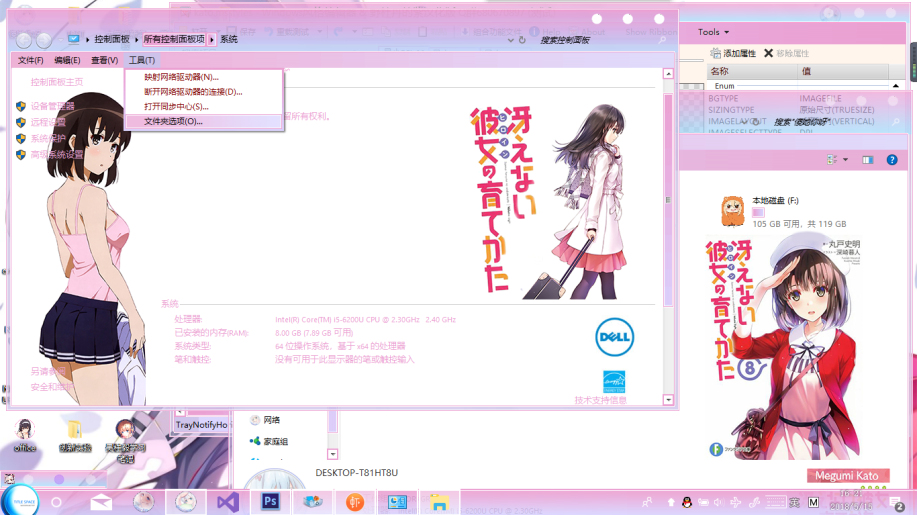Click the People tray icon

pyautogui.click(x=647, y=502)
